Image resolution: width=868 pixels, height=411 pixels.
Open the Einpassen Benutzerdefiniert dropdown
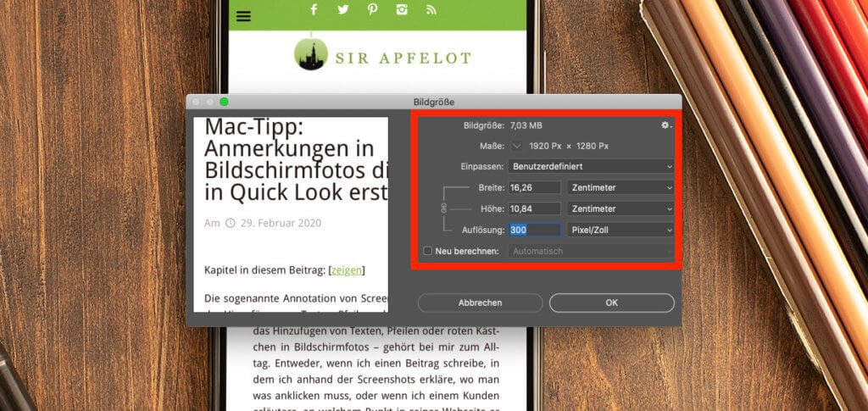coord(591,166)
